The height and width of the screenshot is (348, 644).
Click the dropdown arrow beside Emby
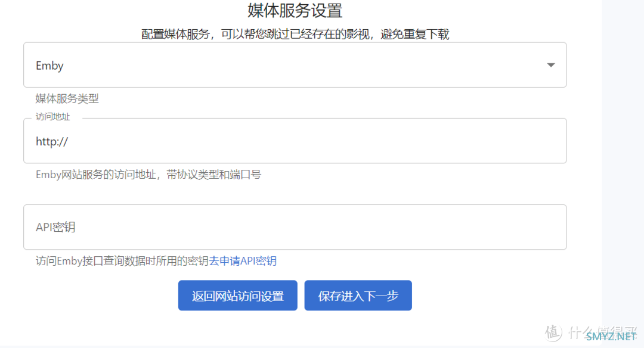coord(551,65)
